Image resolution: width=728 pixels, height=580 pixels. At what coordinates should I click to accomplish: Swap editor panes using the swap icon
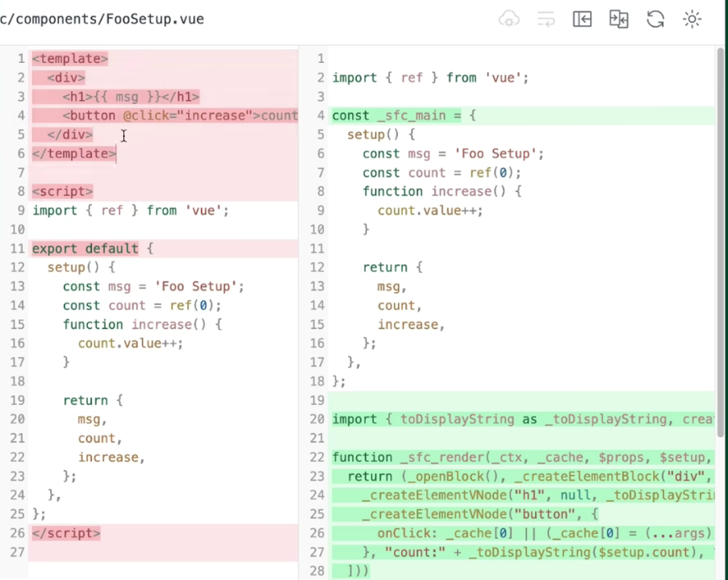(x=618, y=19)
